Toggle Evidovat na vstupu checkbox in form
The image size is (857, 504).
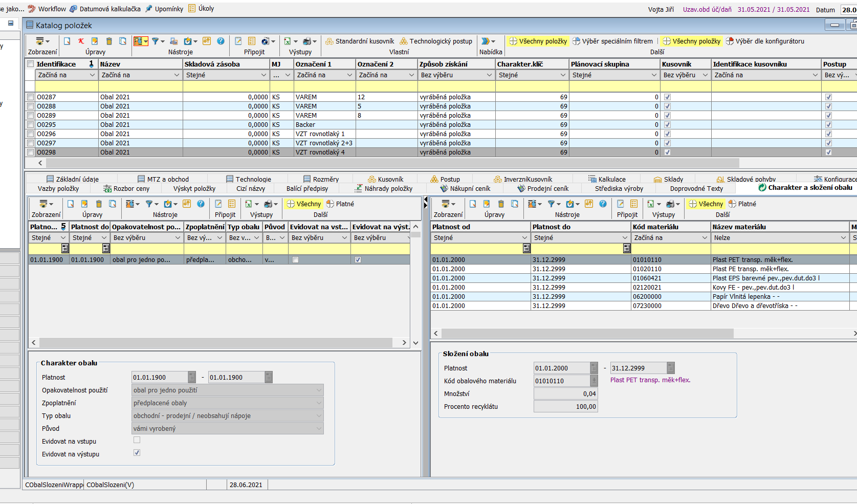(x=137, y=440)
